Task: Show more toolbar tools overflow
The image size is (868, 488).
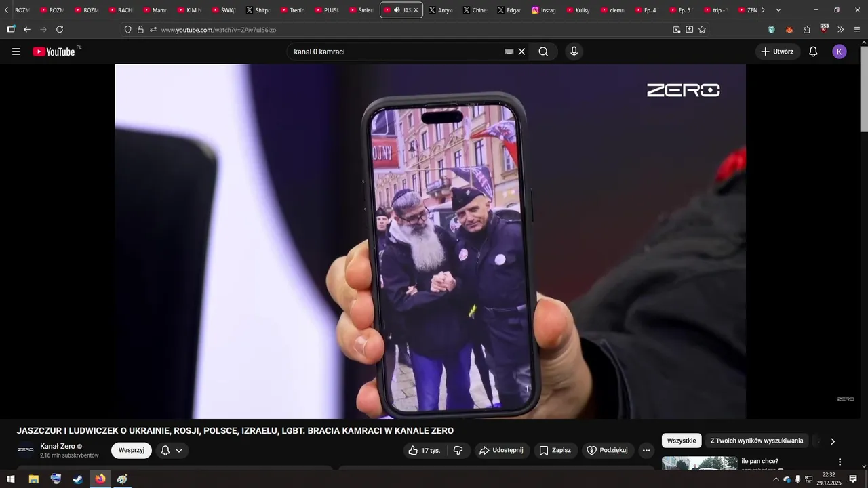Action: click(841, 29)
